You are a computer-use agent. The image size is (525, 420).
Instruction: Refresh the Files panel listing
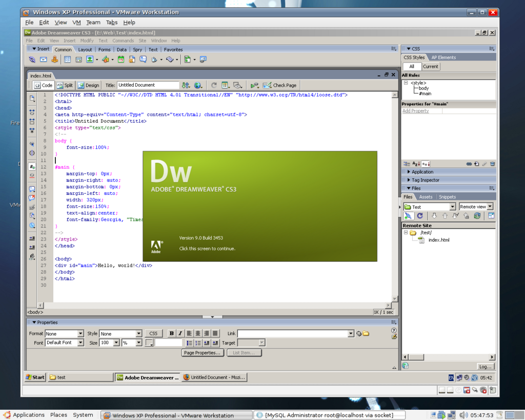point(420,216)
